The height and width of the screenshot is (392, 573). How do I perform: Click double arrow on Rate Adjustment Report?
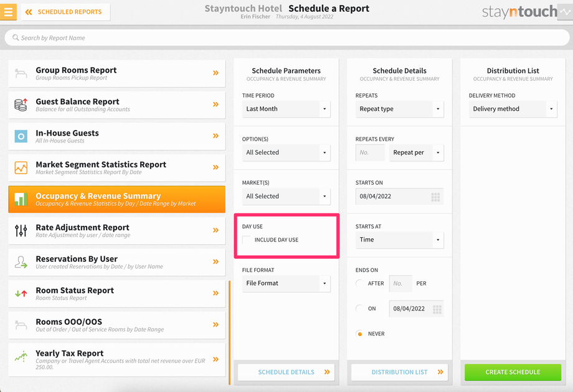[216, 230]
